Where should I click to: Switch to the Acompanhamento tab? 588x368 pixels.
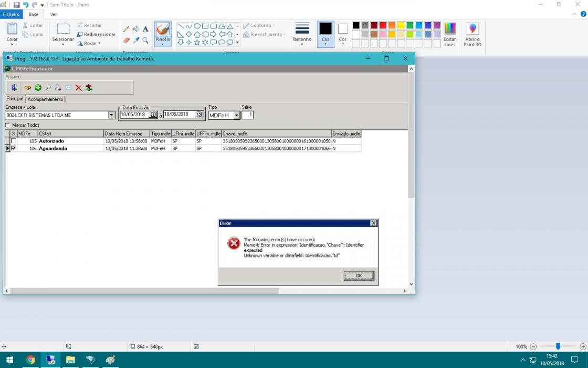coord(45,99)
